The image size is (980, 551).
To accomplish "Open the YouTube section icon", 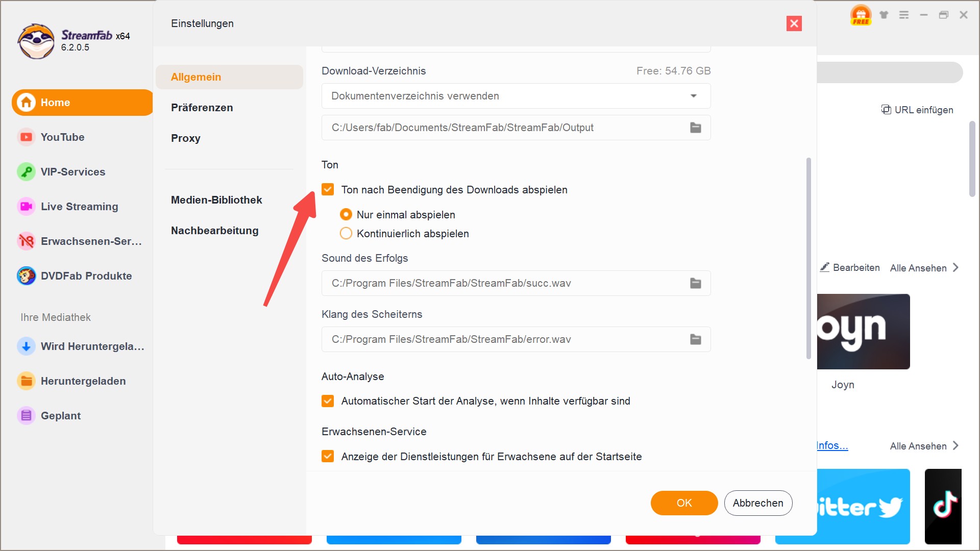I will 25,137.
